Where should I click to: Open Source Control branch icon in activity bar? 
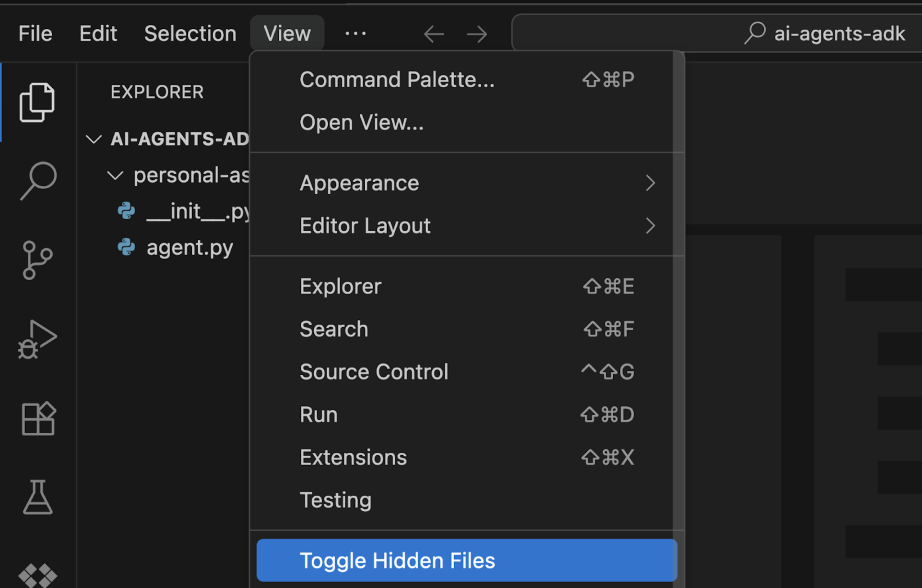(x=37, y=260)
